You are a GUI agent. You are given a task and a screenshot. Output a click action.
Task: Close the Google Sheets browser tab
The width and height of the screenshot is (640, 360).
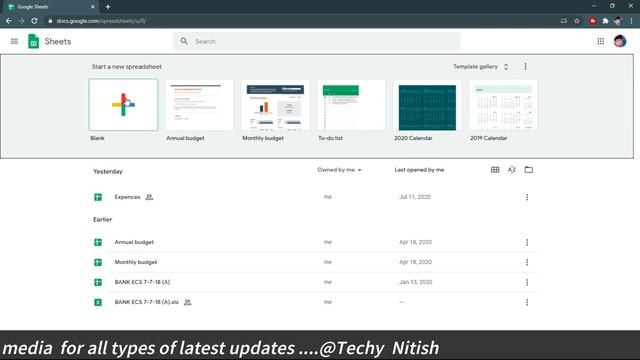(93, 7)
